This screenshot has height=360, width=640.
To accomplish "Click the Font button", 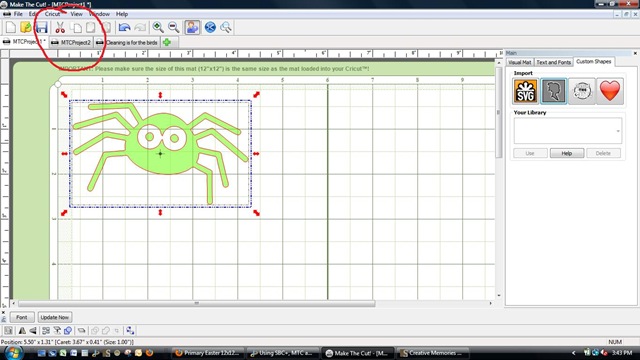I will 22,317.
